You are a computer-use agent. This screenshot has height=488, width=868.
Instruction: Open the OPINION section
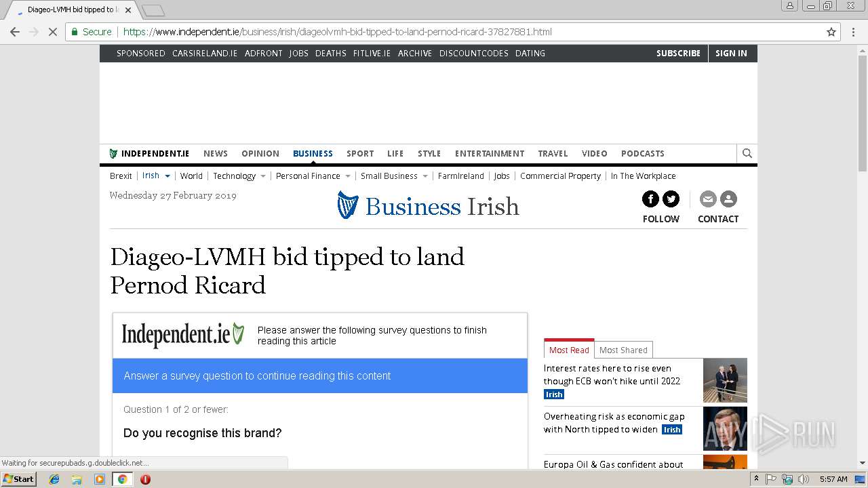260,153
